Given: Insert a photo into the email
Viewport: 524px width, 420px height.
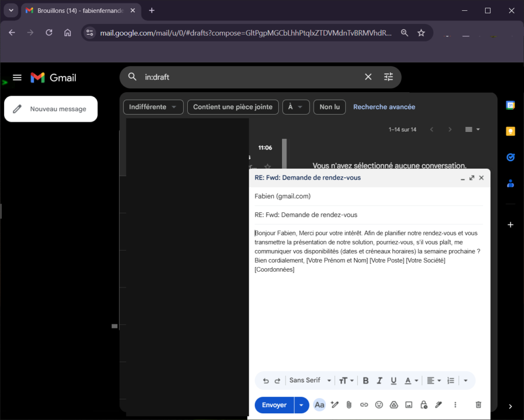Looking at the screenshot, I should tap(409, 405).
